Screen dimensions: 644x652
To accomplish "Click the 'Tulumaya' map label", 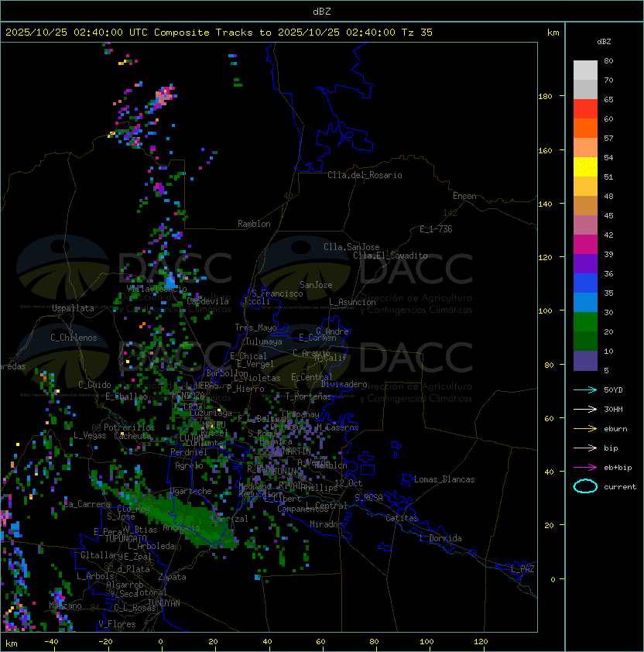I will pos(264,341).
